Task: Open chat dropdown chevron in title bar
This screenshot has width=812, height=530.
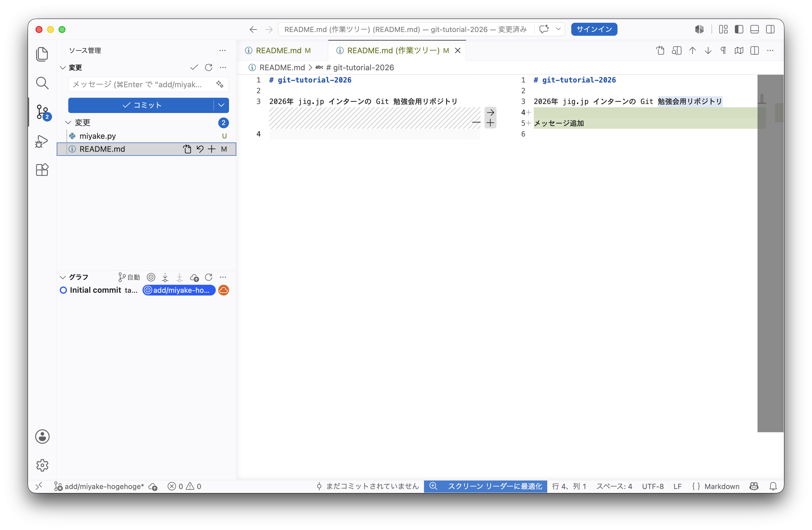Action: (558, 29)
